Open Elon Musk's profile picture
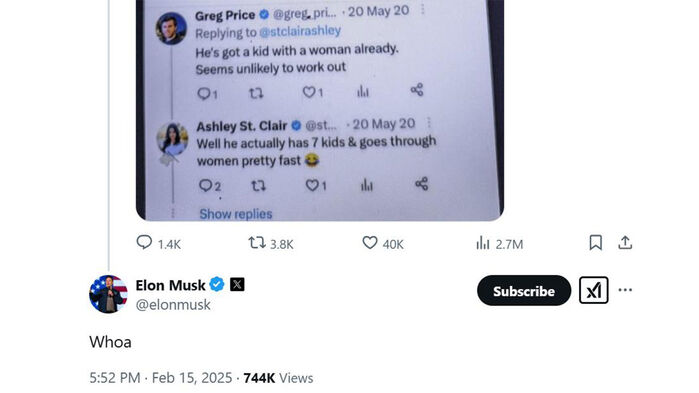This screenshot has height=393, width=699. coord(108,294)
